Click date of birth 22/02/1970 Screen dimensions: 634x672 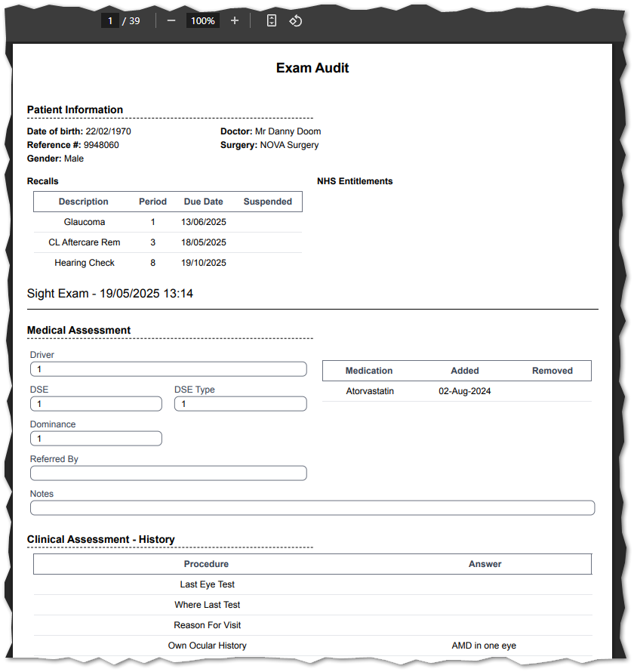[108, 131]
